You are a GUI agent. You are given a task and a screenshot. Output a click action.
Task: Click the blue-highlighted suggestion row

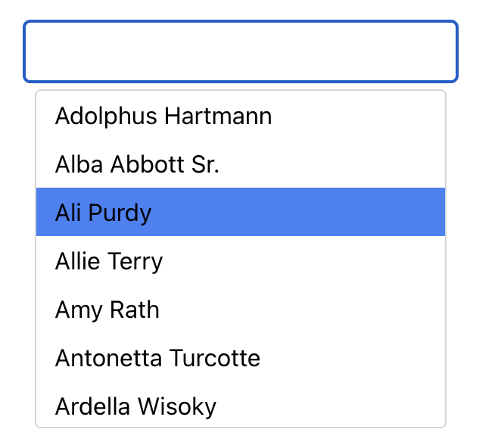[241, 213]
